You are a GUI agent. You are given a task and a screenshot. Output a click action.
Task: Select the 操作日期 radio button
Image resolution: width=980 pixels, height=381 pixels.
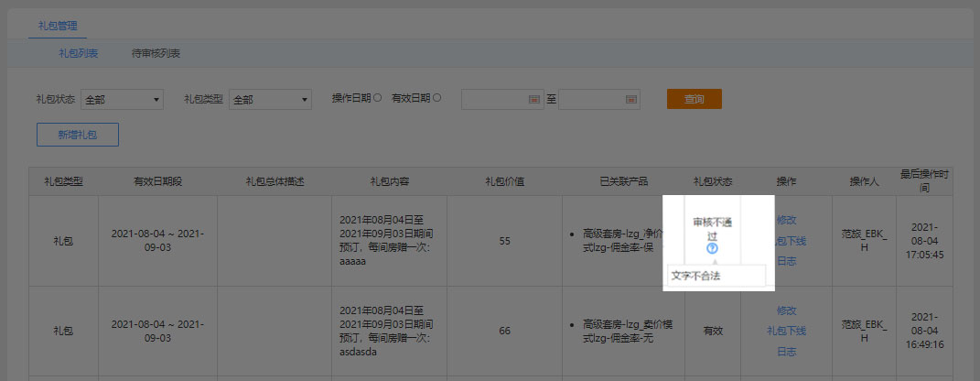point(378,98)
